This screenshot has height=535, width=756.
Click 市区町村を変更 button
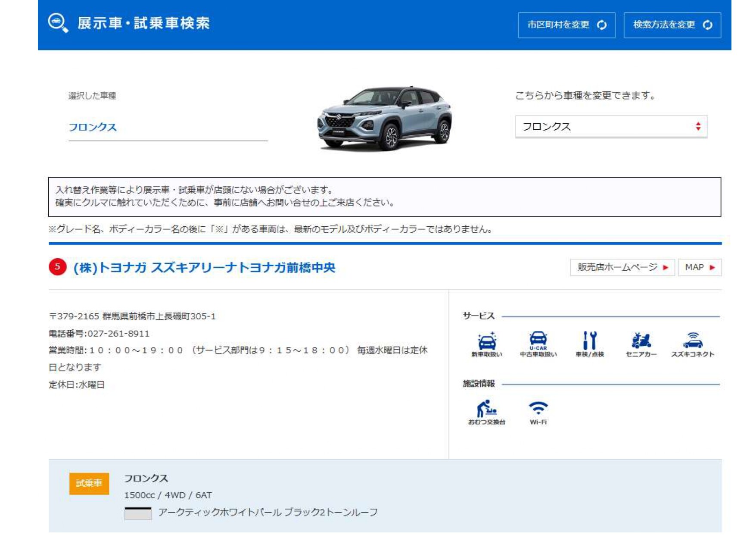(x=566, y=25)
